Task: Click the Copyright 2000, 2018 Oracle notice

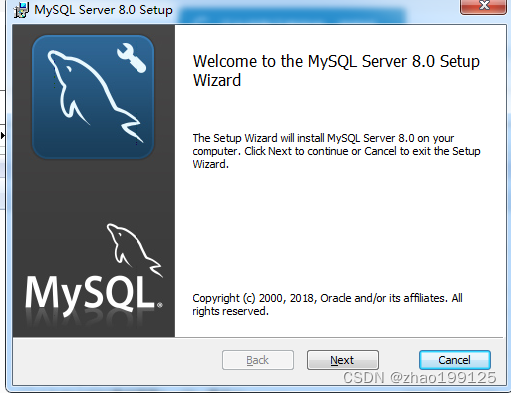Action: pos(327,304)
